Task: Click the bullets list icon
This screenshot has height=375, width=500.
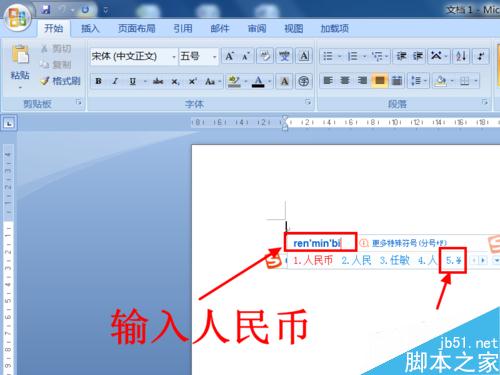Action: click(328, 56)
